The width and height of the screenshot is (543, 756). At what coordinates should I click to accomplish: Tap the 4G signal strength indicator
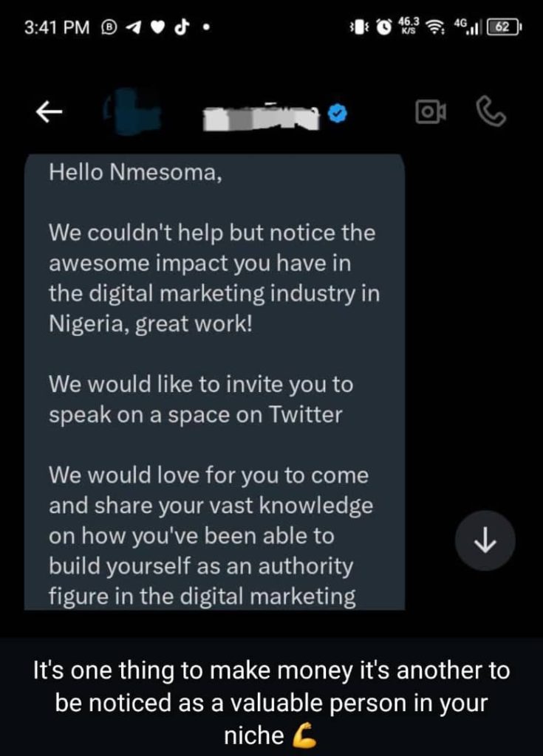pyautogui.click(x=467, y=28)
